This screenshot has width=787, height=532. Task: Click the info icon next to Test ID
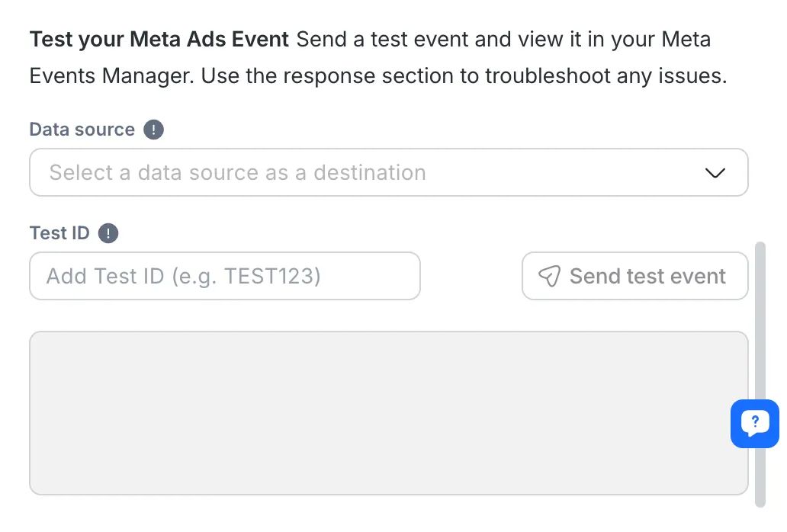tap(108, 233)
